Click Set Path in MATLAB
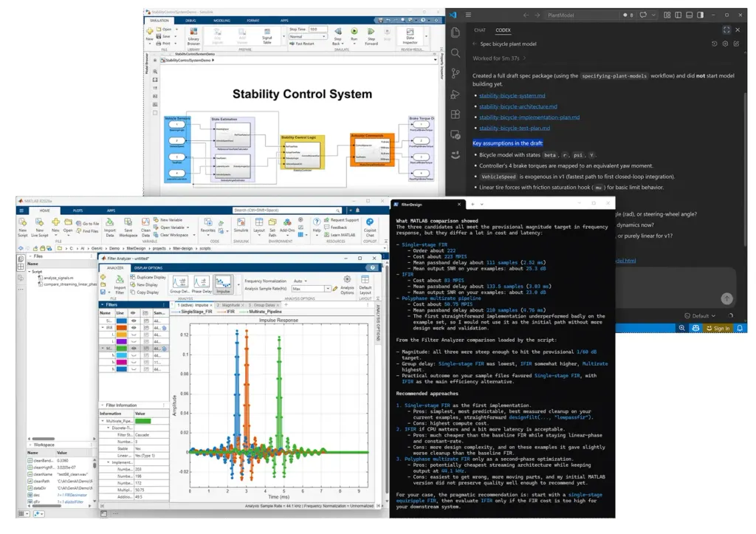Screen dimensions: 756x534 (272, 227)
